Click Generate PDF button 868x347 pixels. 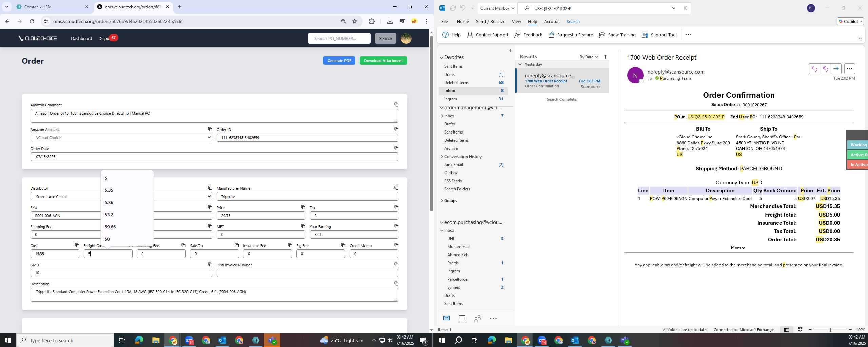click(339, 61)
